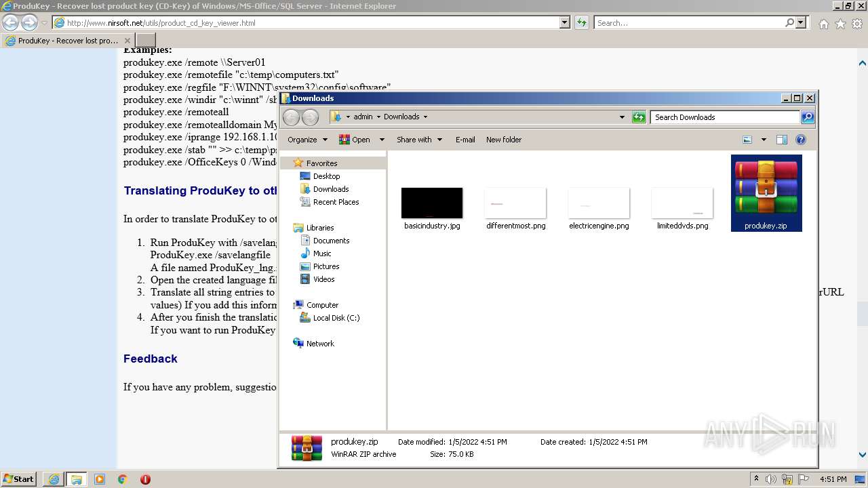Viewport: 868px width, 488px height.
Task: Open the Internet Explorer Home icon
Action: [x=823, y=24]
